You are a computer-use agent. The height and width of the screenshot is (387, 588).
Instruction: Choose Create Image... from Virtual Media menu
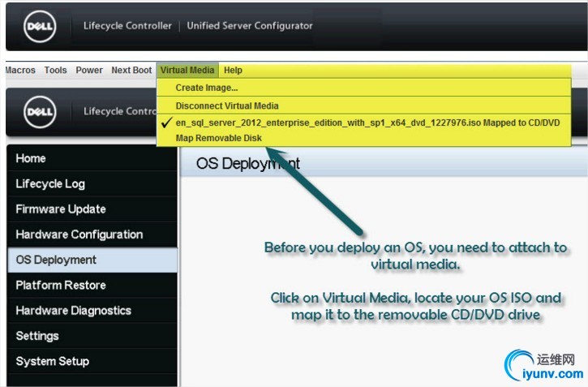point(364,88)
